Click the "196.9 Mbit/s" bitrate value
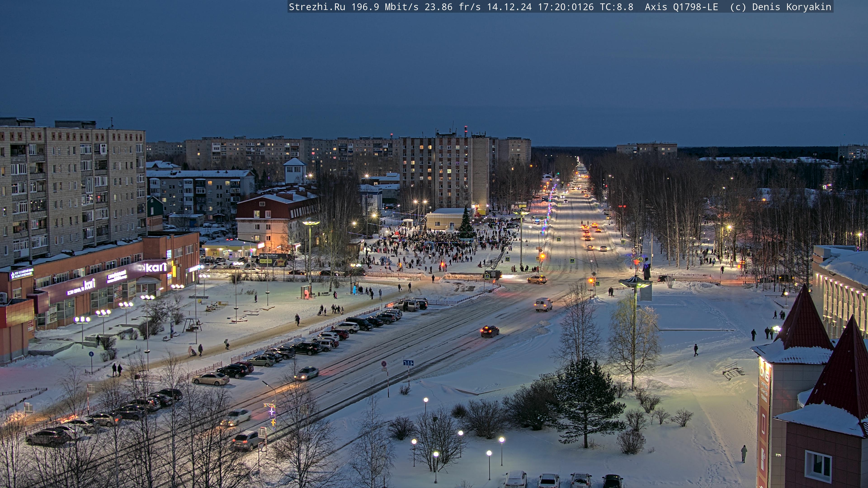This screenshot has width=868, height=488. 385,7
